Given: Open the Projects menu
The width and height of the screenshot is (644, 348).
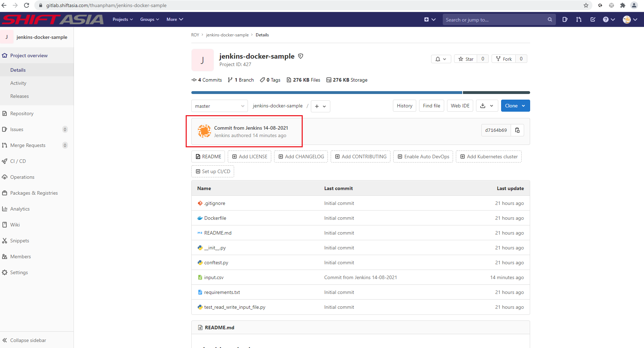Looking at the screenshot, I should [123, 19].
